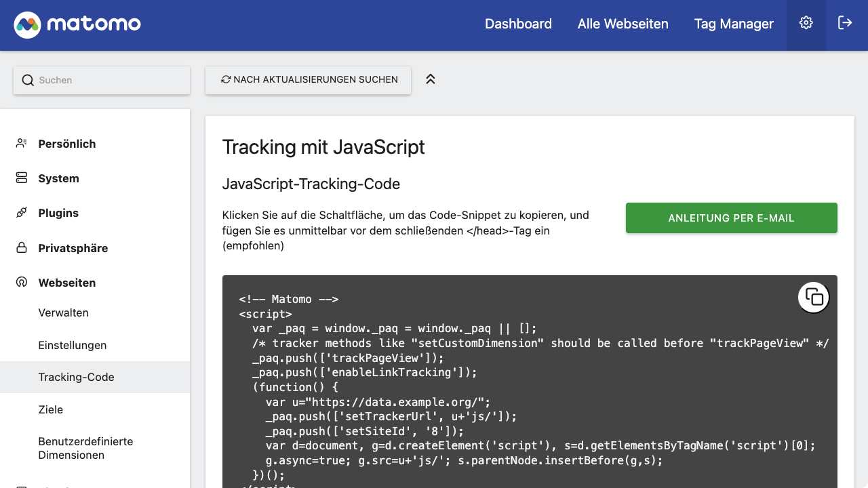Click the code line 'var u="https://data.example.org/"'
This screenshot has height=488, width=868.
378,402
